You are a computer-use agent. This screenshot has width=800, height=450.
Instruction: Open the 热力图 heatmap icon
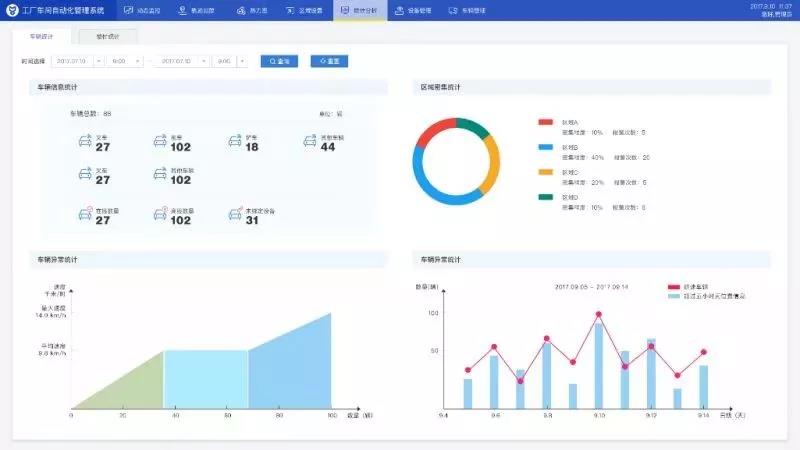pos(242,11)
